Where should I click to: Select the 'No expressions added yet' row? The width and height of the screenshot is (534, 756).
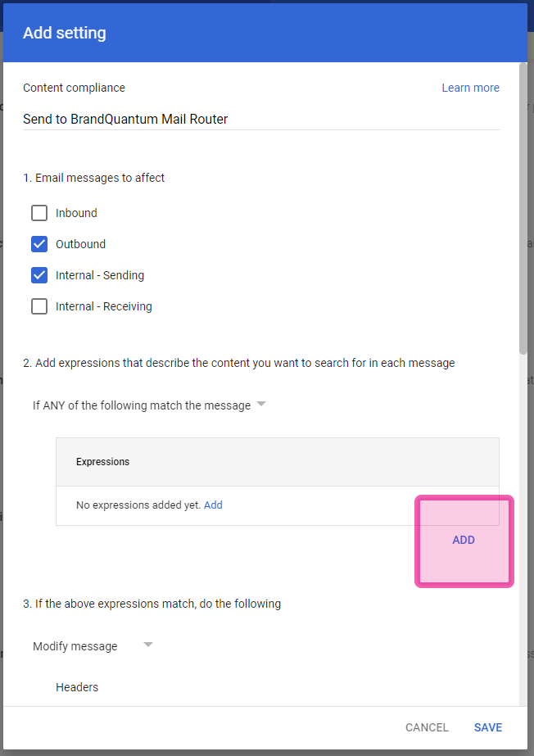278,505
